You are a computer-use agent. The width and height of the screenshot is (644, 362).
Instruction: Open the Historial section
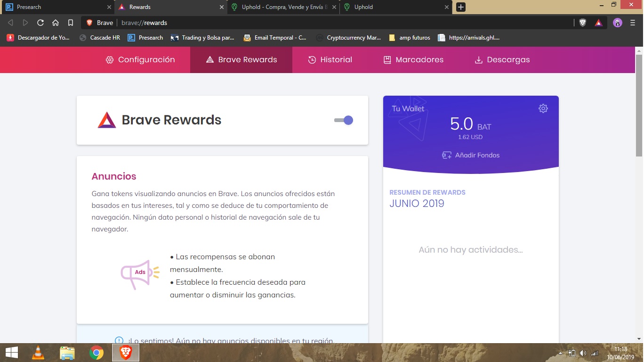coord(330,60)
